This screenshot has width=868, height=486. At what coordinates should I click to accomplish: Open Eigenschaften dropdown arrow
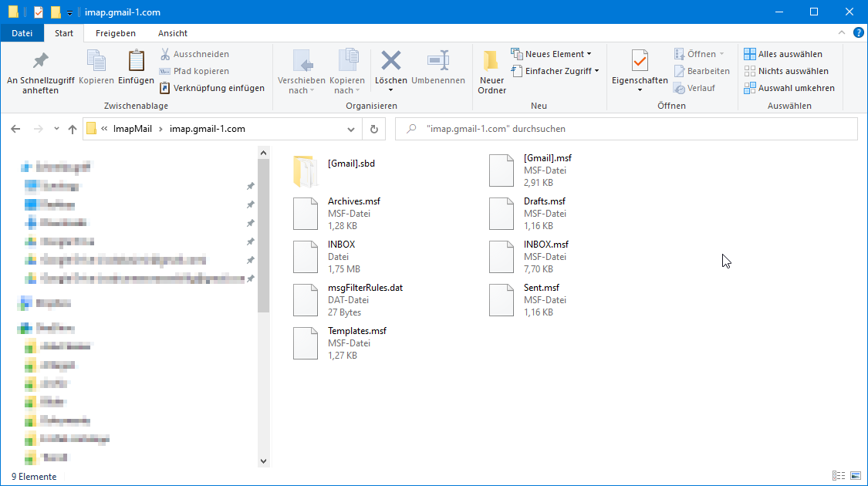click(640, 90)
